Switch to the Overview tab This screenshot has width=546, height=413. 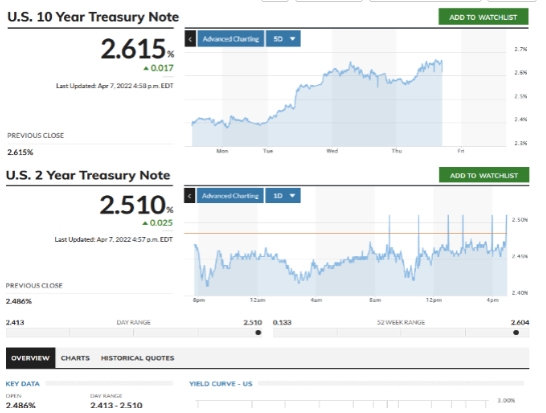click(30, 358)
